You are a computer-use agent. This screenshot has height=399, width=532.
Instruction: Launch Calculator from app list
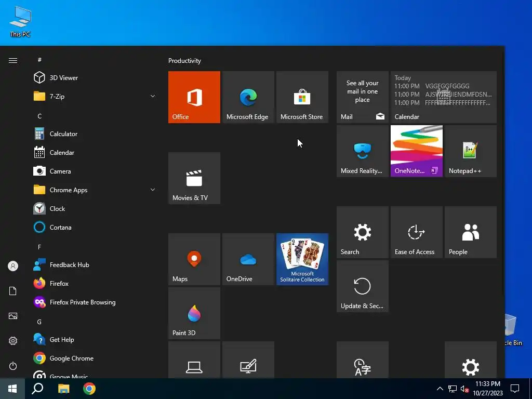[95, 134]
